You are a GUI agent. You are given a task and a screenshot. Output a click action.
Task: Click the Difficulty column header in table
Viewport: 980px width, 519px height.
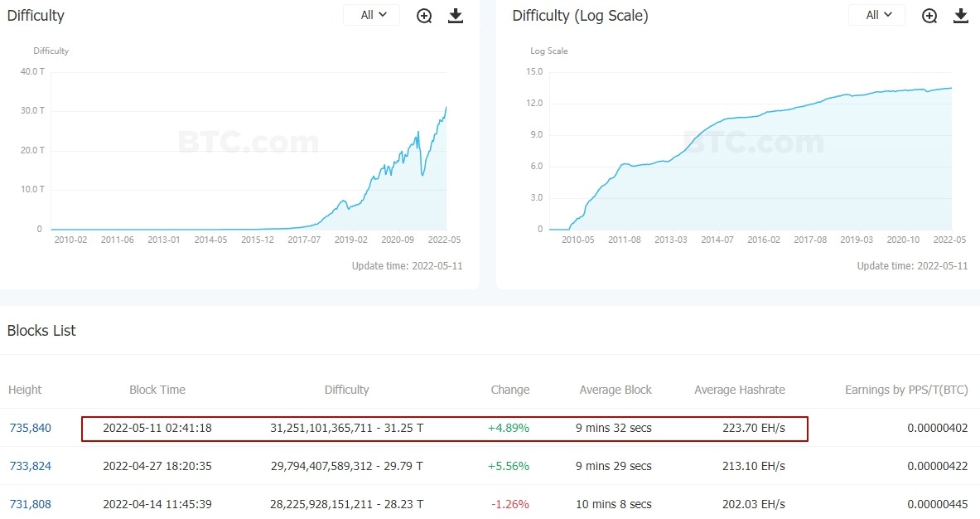click(x=346, y=390)
